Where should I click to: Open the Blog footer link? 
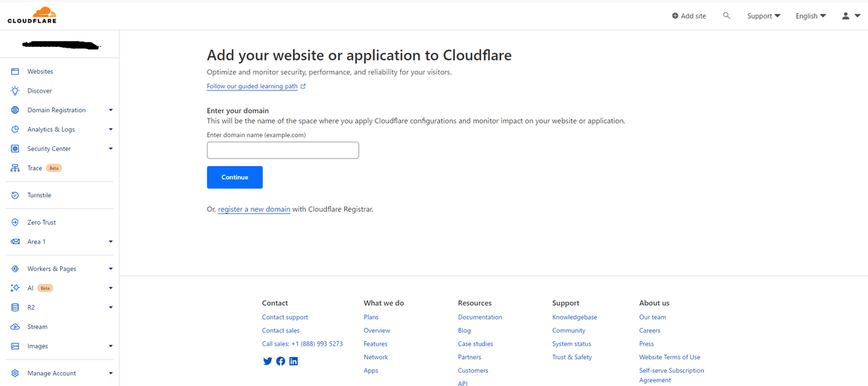point(464,330)
